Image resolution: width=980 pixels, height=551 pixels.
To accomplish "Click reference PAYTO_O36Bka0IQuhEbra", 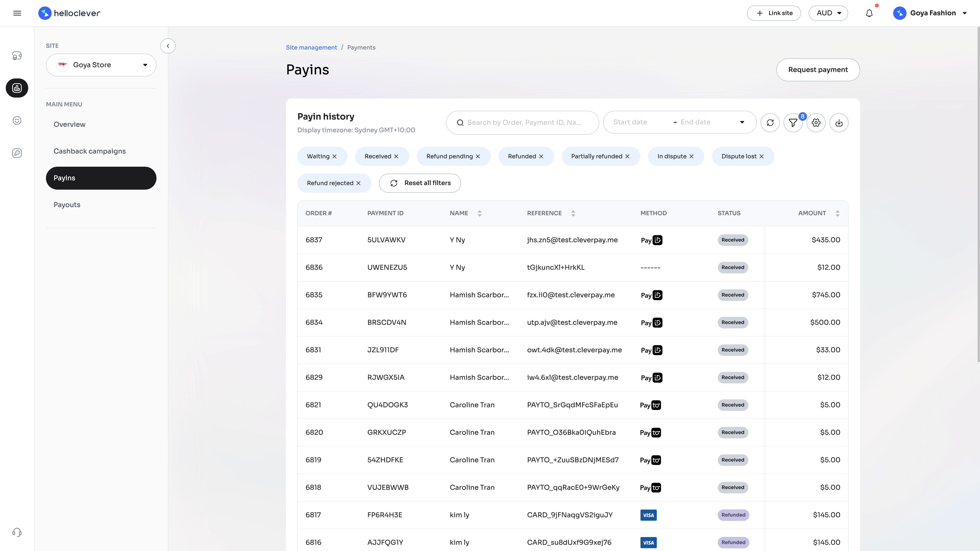I will 571,433.
